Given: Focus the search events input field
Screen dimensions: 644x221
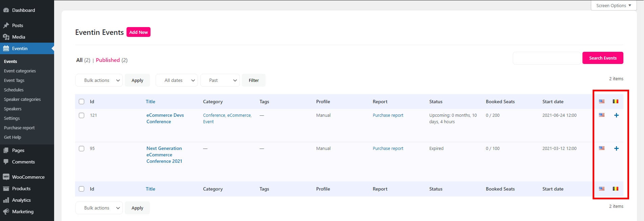Looking at the screenshot, I should [547, 58].
